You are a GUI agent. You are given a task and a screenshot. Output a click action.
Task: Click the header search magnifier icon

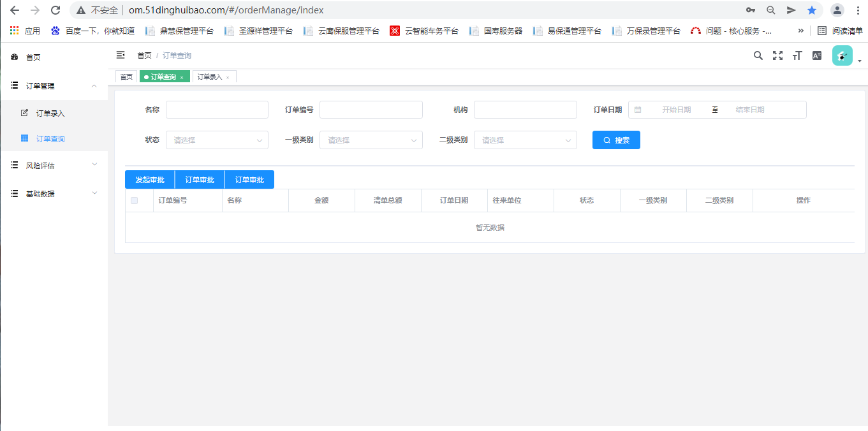pos(758,56)
